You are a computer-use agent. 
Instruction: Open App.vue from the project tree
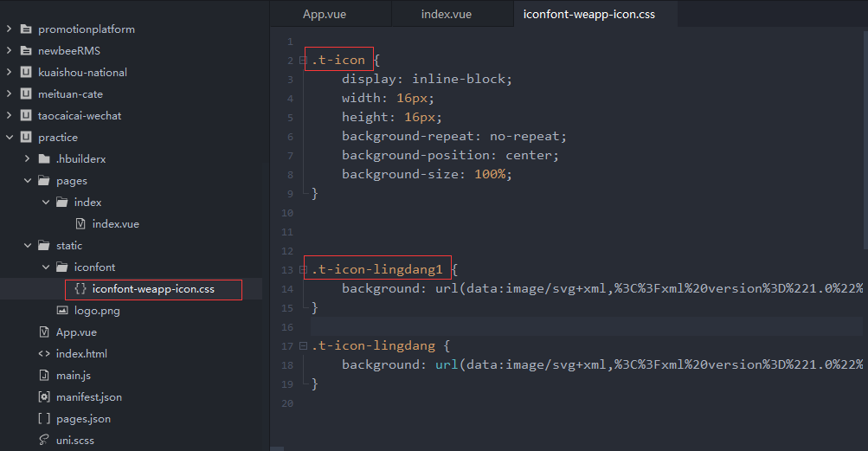click(76, 332)
